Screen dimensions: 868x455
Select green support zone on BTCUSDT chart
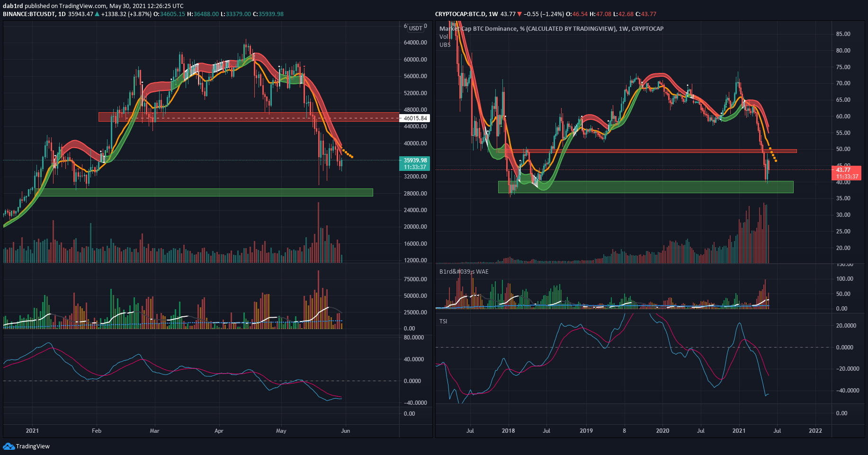click(x=204, y=192)
